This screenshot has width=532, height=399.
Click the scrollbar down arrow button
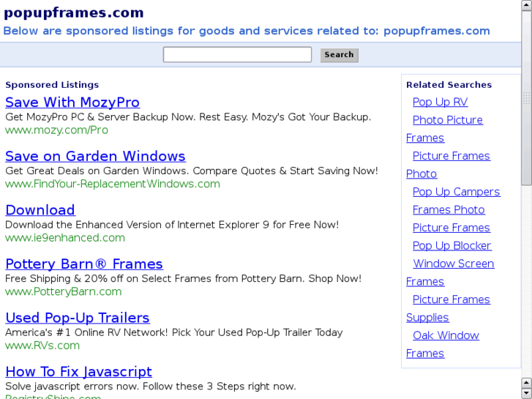(x=526, y=394)
